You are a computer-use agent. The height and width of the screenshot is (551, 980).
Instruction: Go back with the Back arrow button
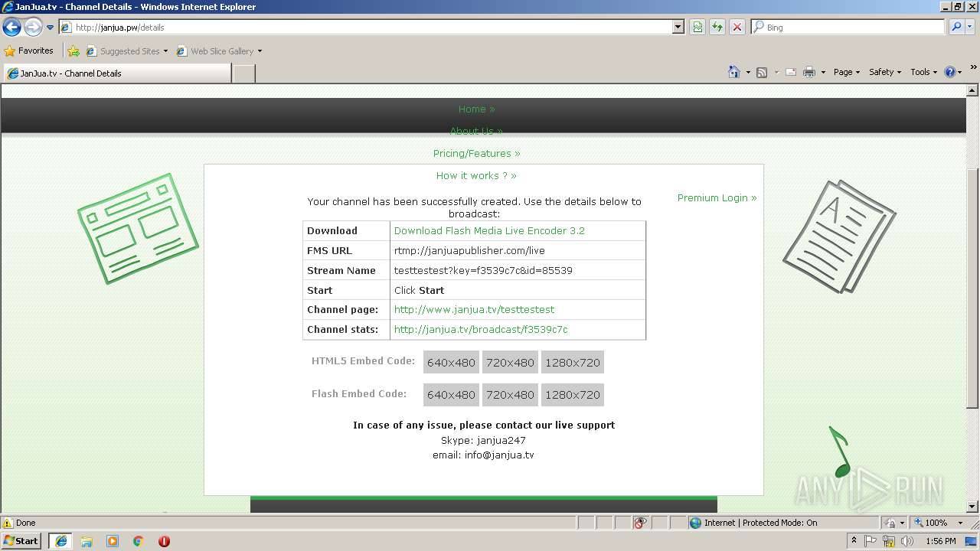pyautogui.click(x=12, y=28)
